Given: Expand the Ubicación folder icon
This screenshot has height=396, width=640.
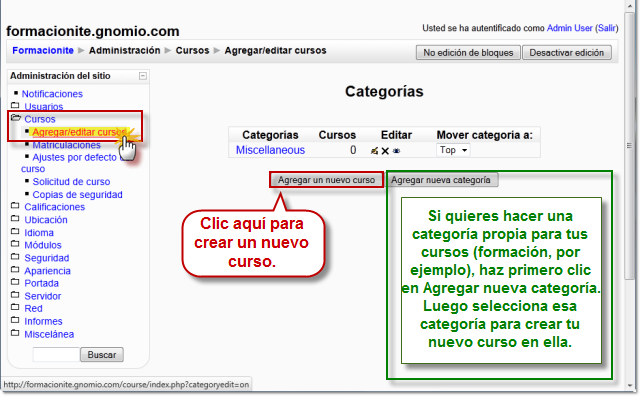Looking at the screenshot, I should pos(15,218).
